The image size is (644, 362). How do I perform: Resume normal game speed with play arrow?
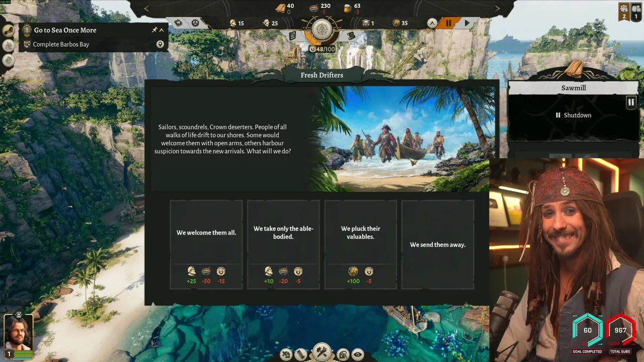[467, 23]
